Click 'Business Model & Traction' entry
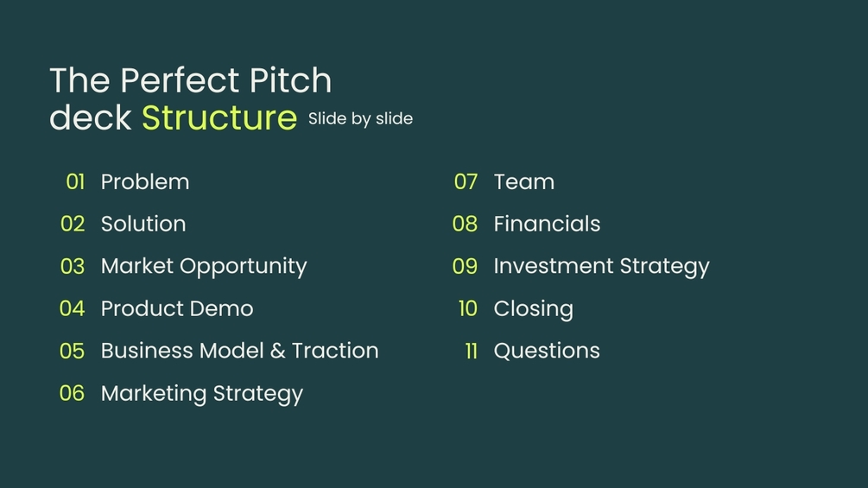This screenshot has width=868, height=488. (x=240, y=351)
